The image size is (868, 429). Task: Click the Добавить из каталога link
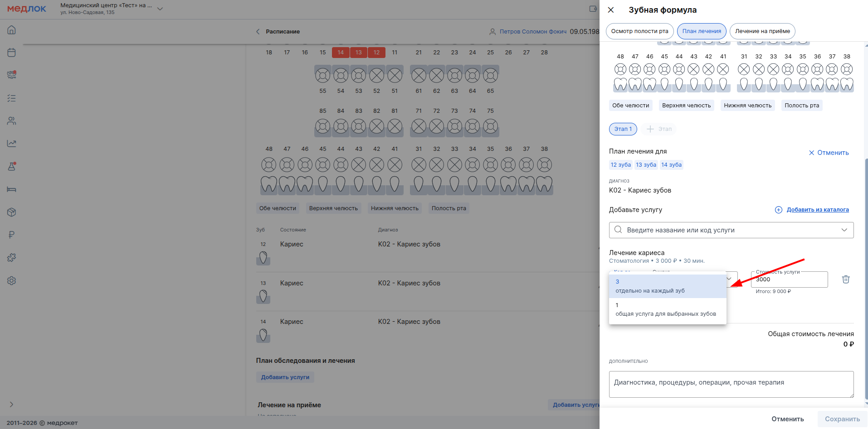pos(817,210)
